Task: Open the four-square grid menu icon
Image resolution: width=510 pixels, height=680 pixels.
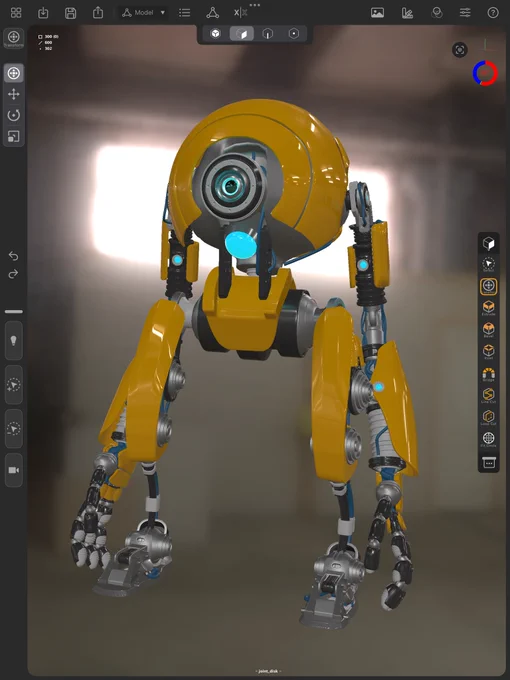Action: [16, 13]
